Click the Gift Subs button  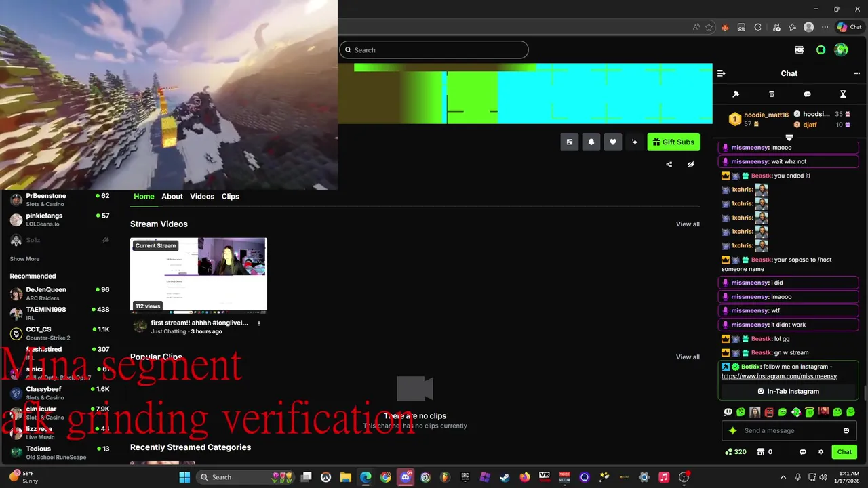click(673, 142)
